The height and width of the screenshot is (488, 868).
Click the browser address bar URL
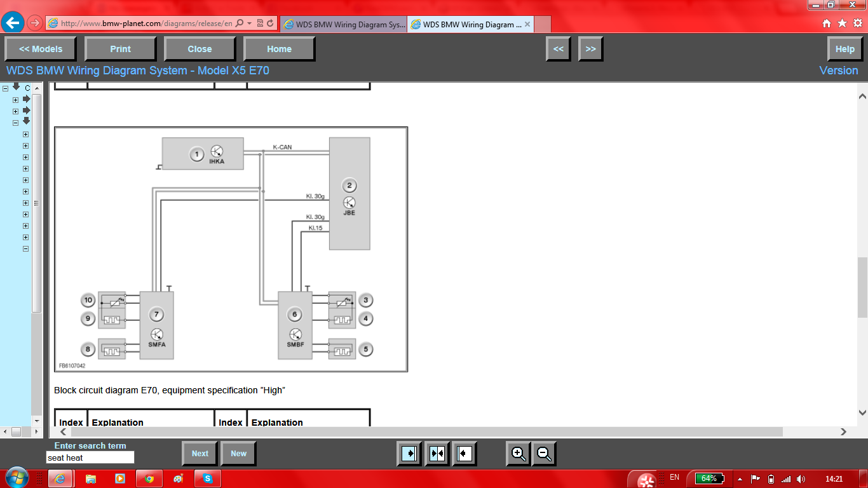146,24
